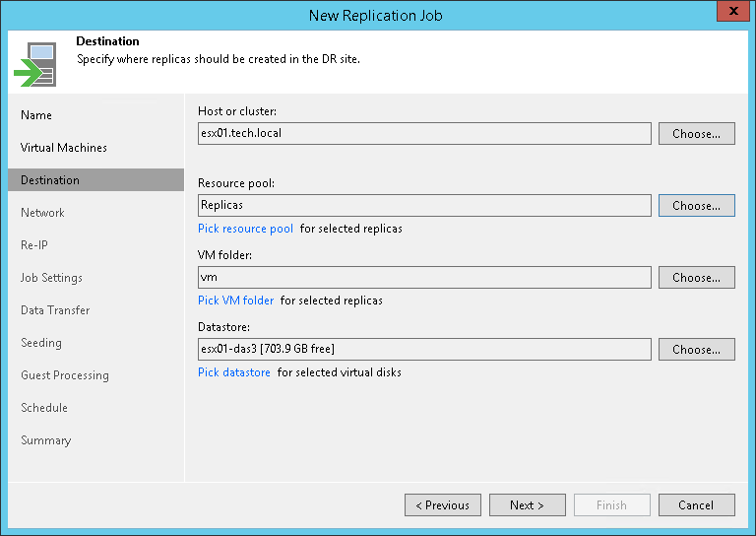Switch to the Network step
Viewport: 756px width, 536px height.
(x=42, y=213)
